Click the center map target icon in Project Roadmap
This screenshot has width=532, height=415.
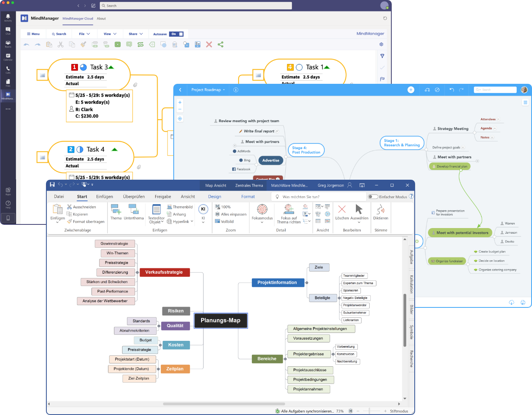180,118
